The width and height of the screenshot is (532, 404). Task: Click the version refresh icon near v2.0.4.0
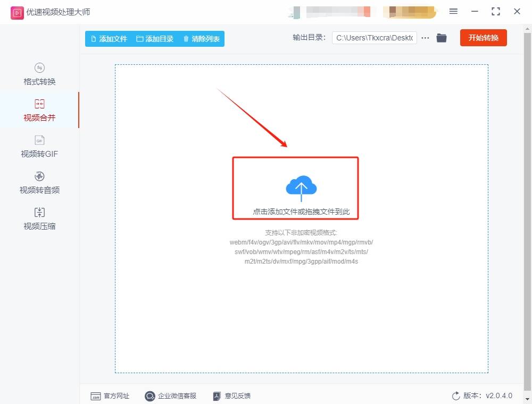pyautogui.click(x=455, y=395)
